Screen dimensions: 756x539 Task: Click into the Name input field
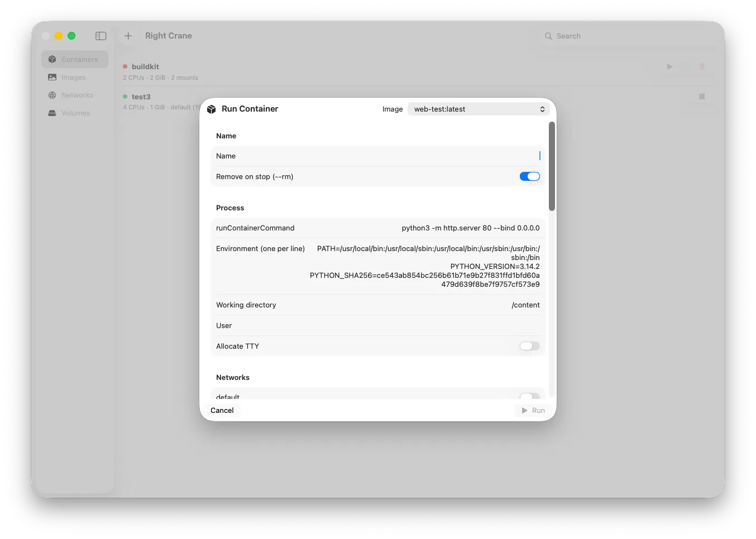click(377, 156)
